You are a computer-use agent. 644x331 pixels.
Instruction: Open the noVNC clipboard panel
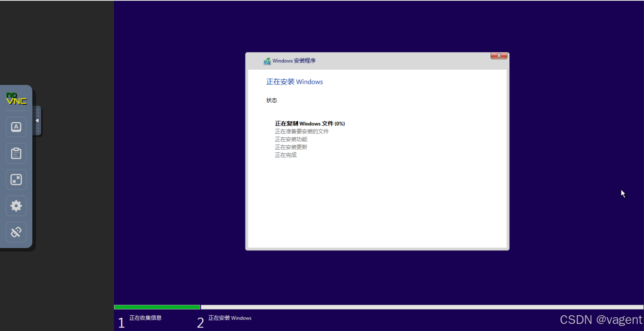tap(16, 153)
